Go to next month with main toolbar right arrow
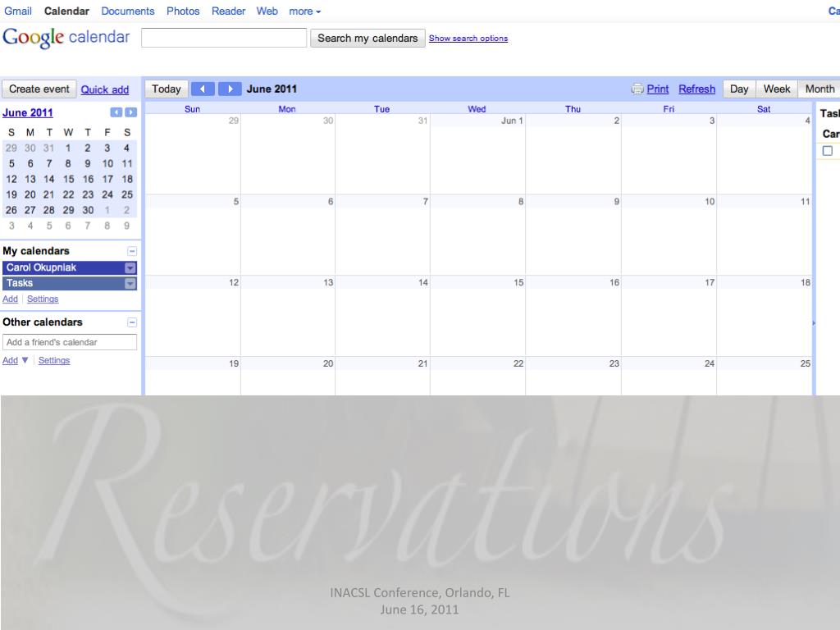840x630 pixels. click(230, 89)
